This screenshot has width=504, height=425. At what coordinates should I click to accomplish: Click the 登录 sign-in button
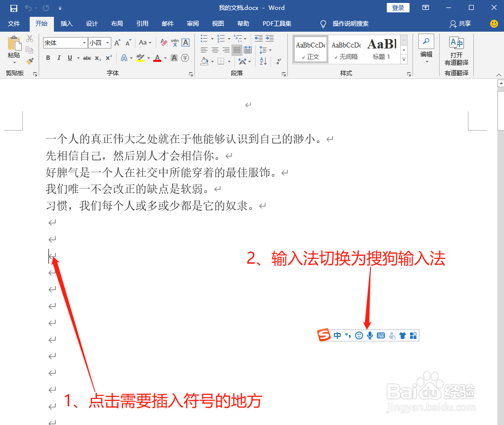[398, 8]
